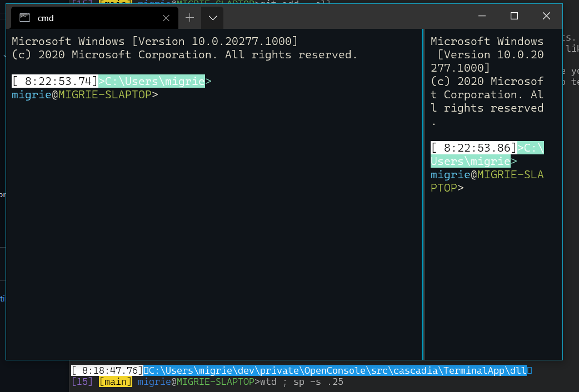Click the cmd console icon in the tab
The image size is (579, 392).
point(25,18)
